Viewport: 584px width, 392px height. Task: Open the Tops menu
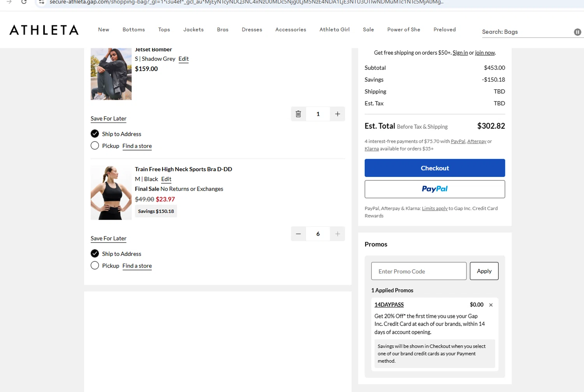point(164,30)
